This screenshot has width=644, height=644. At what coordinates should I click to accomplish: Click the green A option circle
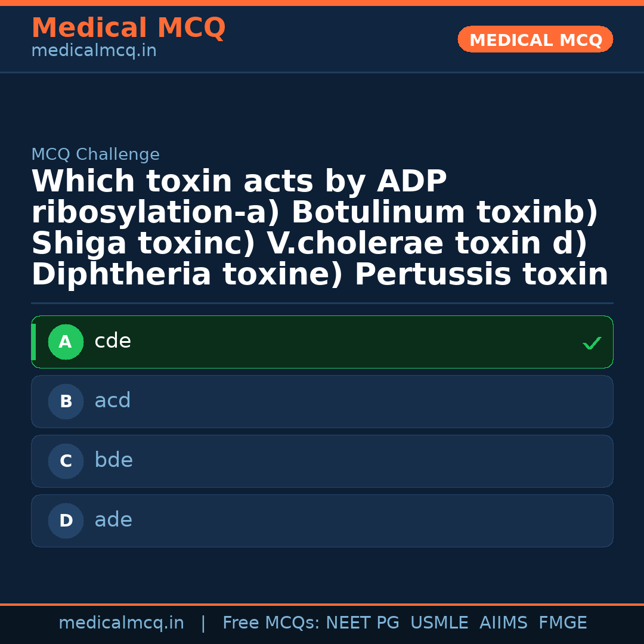[66, 342]
